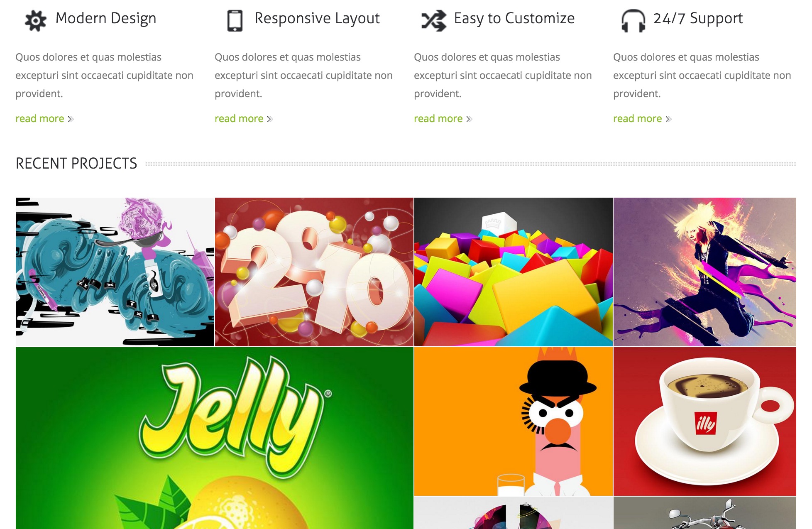Select the Easy to Customize heading
This screenshot has height=529, width=812.
[x=514, y=18]
